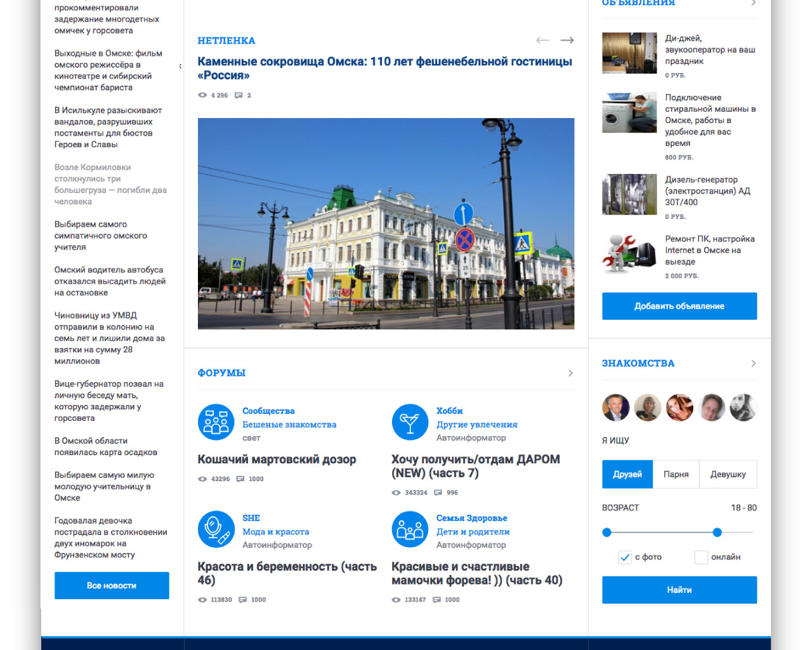Uncheck the с фото checkbox

(x=625, y=557)
